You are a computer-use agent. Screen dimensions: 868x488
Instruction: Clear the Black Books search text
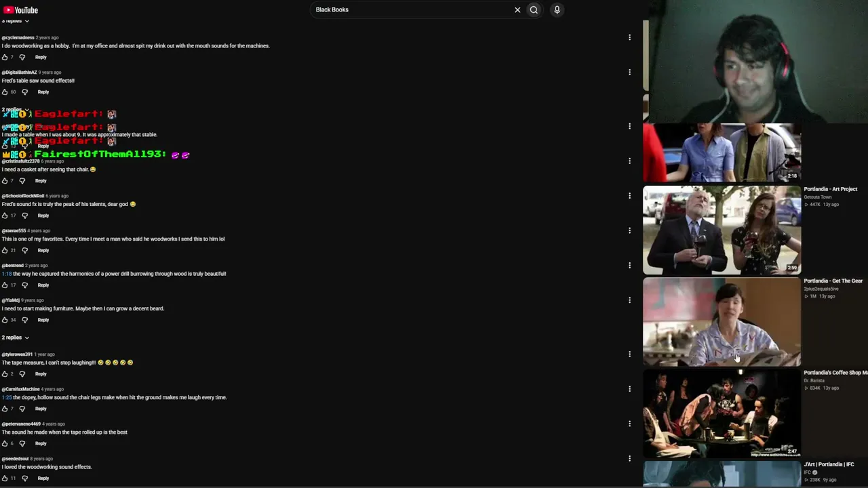[x=517, y=9]
